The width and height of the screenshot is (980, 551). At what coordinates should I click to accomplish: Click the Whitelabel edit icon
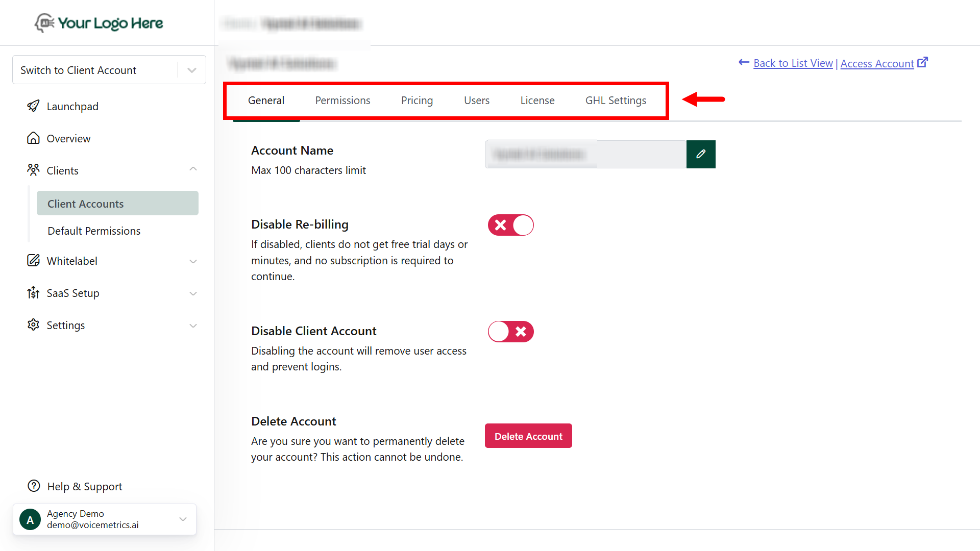click(x=33, y=261)
